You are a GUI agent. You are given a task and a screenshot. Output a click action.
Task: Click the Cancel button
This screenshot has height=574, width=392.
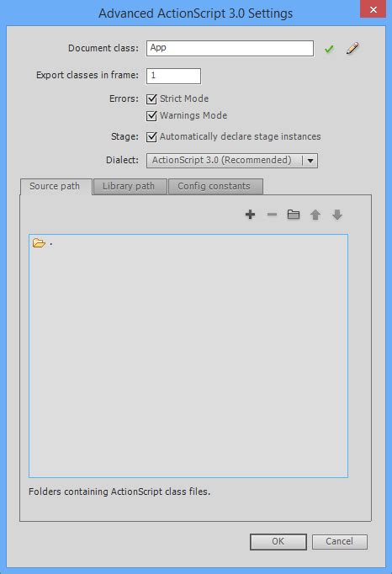(340, 541)
